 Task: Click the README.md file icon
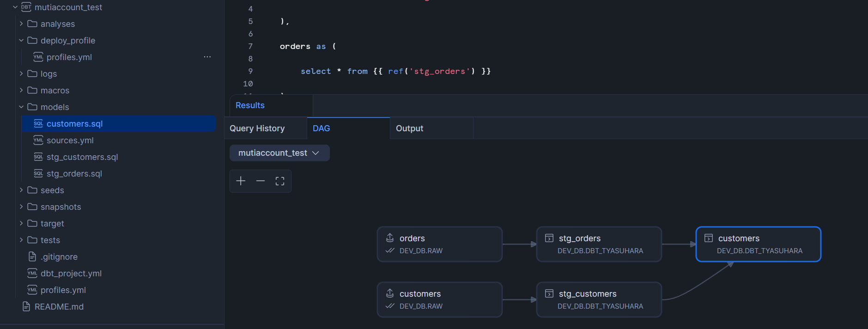pyautogui.click(x=26, y=307)
